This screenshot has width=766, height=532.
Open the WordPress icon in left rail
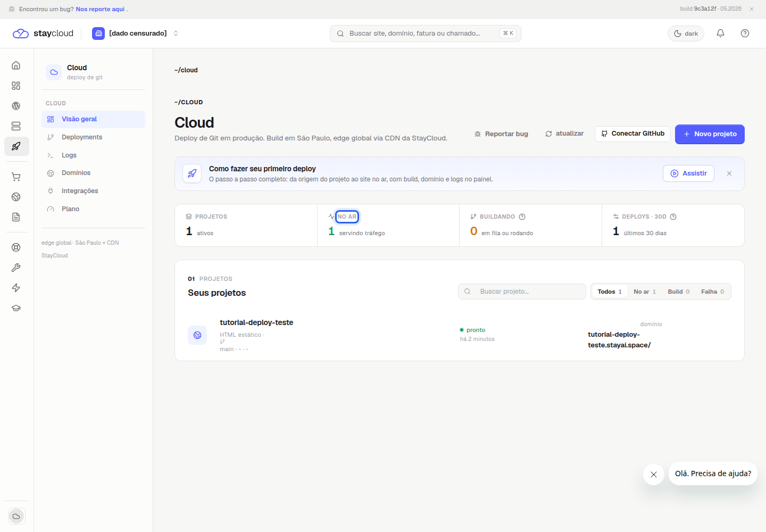pyautogui.click(x=16, y=106)
